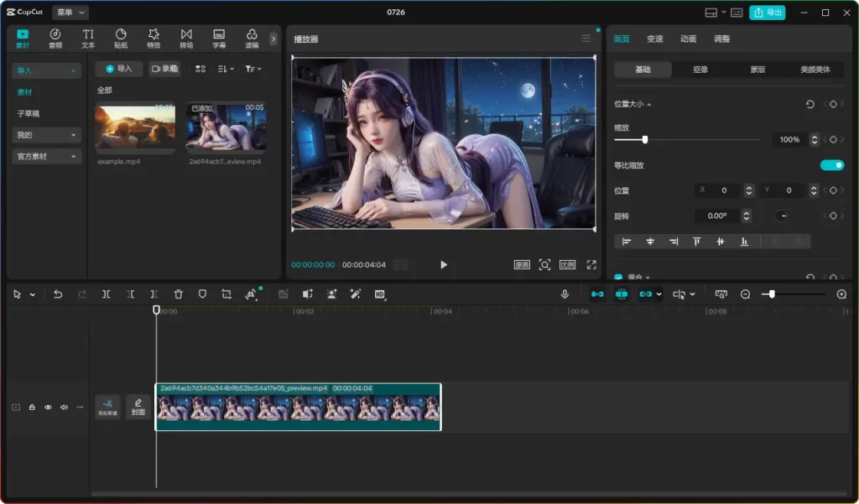Click the 缩放 scale slider handle
Image resolution: width=859 pixels, height=504 pixels.
click(645, 140)
